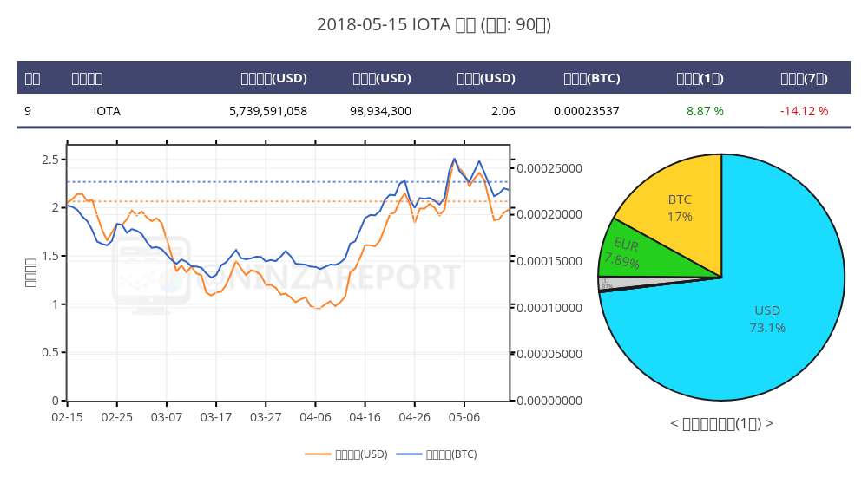Click the 0.00000000 tick on the right axis
The height and width of the screenshot is (477, 868).
pyautogui.click(x=549, y=401)
